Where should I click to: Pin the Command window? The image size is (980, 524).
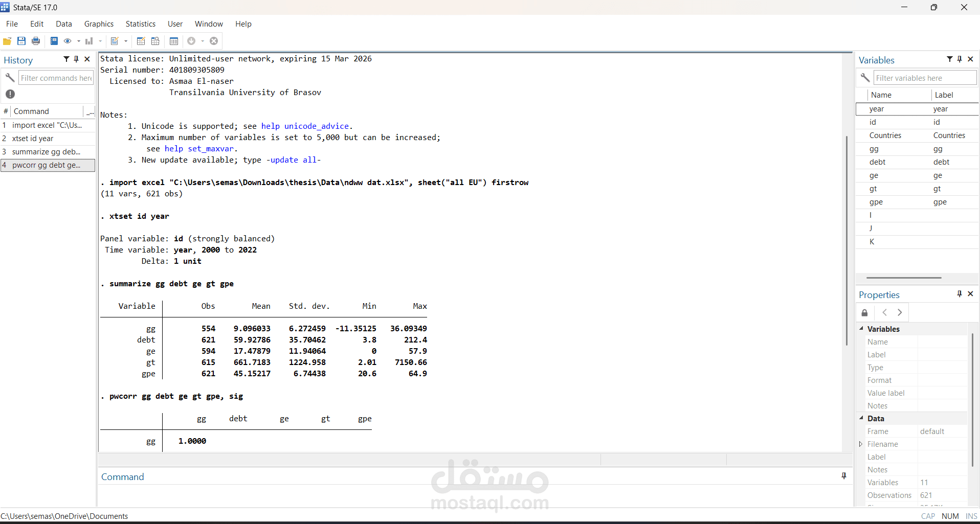(x=844, y=476)
